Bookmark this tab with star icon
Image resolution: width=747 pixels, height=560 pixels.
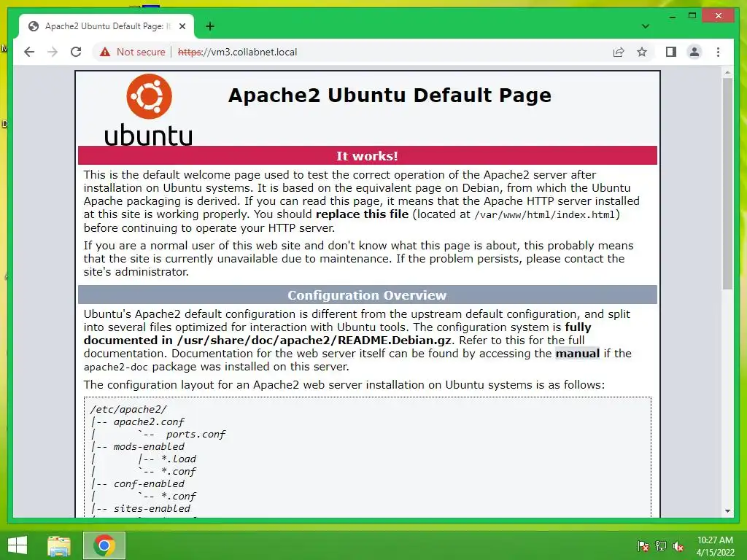pyautogui.click(x=642, y=52)
